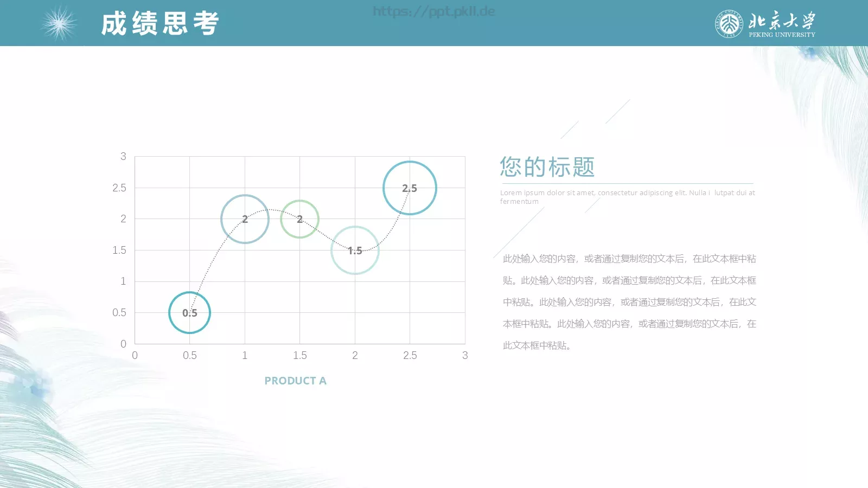Click the x-axis label 3
This screenshot has width=868, height=488.
(x=465, y=355)
